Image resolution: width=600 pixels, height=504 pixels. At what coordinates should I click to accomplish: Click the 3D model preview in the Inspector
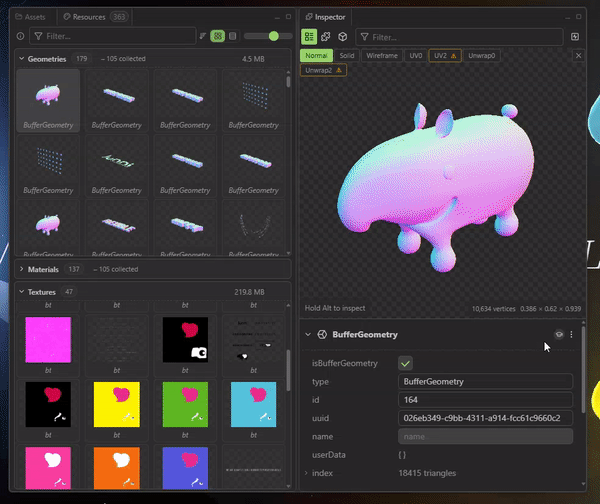coord(436,188)
